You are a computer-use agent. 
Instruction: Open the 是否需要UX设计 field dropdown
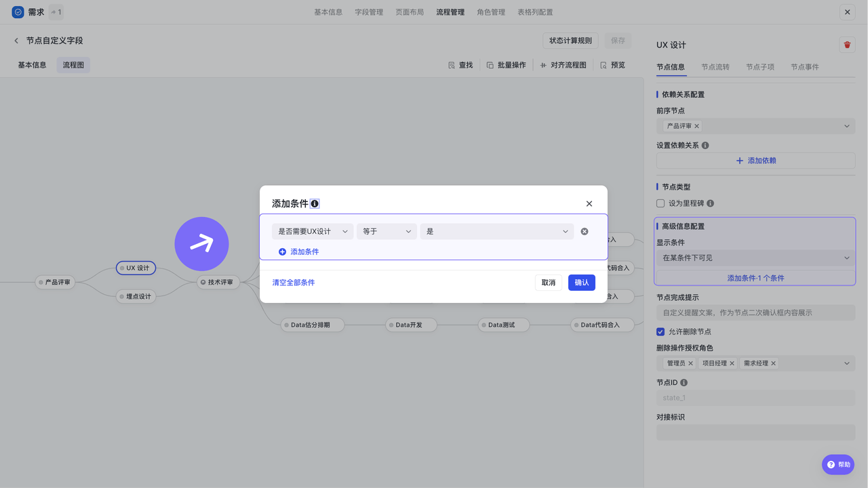pos(313,231)
